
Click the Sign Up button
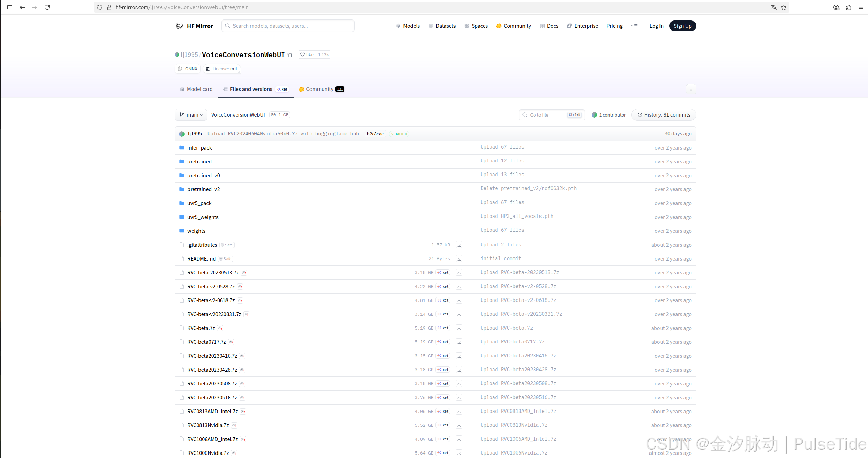point(682,26)
